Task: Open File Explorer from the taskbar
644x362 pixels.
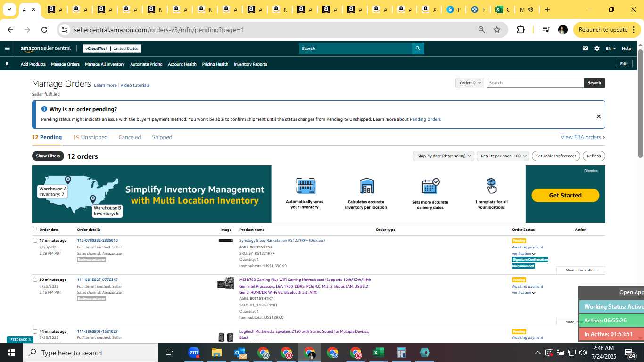Action: click(216, 353)
